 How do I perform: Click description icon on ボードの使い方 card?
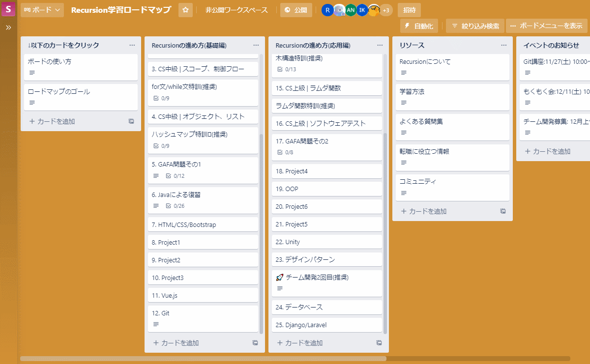pos(32,73)
